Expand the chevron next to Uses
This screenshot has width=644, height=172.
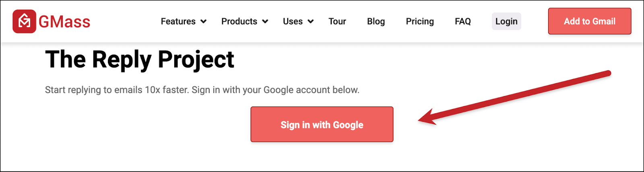point(311,22)
